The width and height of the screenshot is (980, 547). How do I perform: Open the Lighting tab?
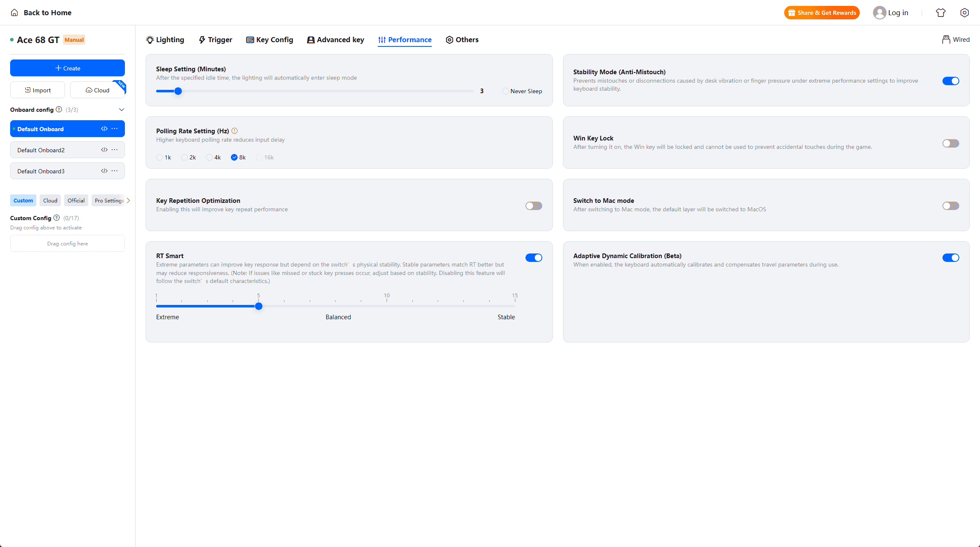coord(165,40)
